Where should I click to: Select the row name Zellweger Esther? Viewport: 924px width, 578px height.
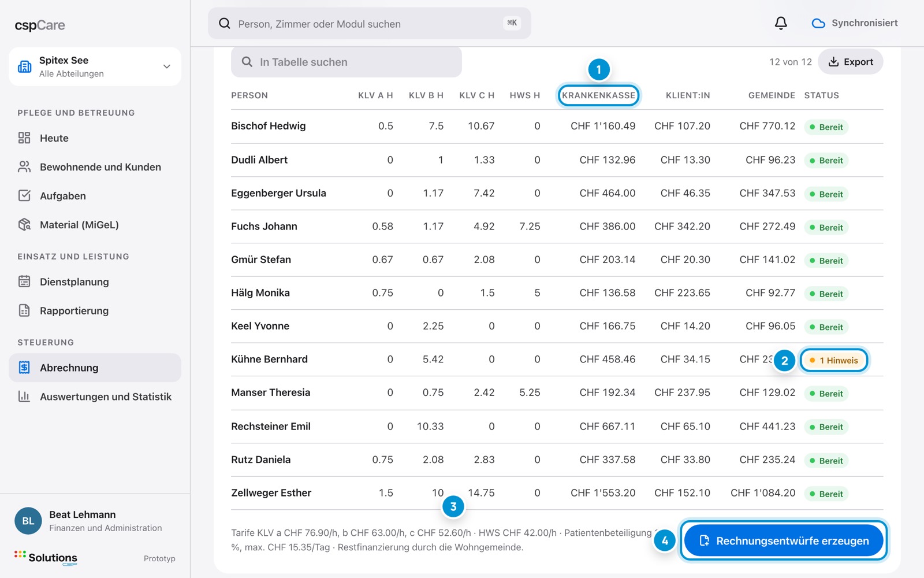click(x=271, y=493)
